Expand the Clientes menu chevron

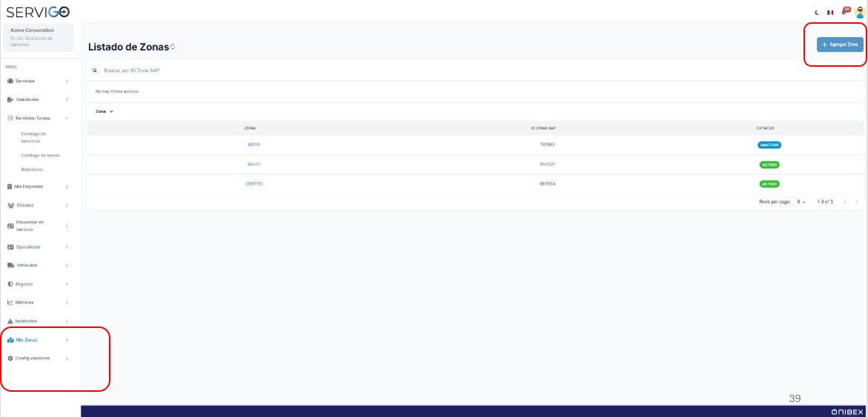[x=67, y=206]
